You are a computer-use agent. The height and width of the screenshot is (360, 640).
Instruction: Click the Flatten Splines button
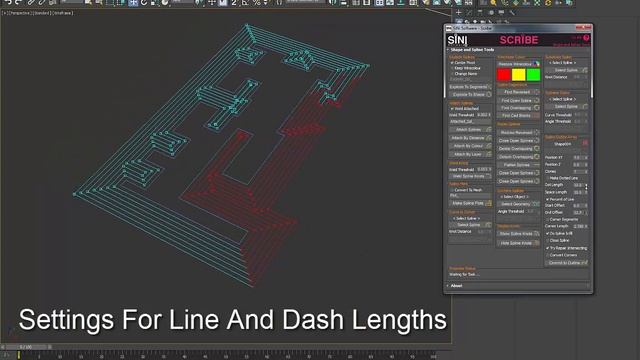pos(518,165)
